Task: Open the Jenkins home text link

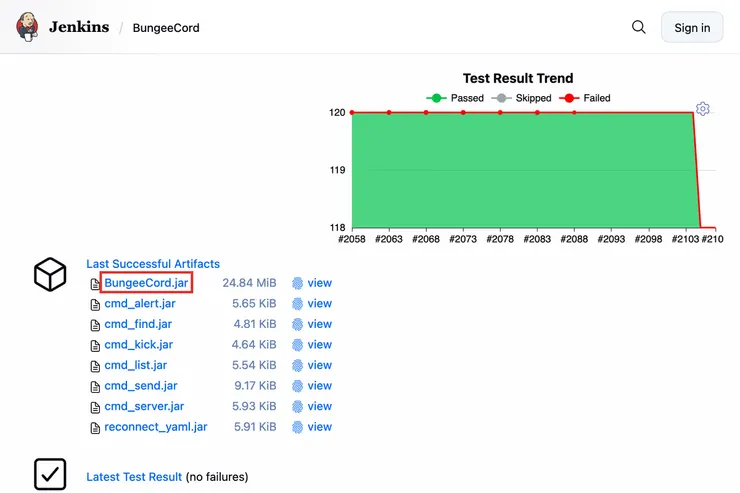Action: pos(79,27)
